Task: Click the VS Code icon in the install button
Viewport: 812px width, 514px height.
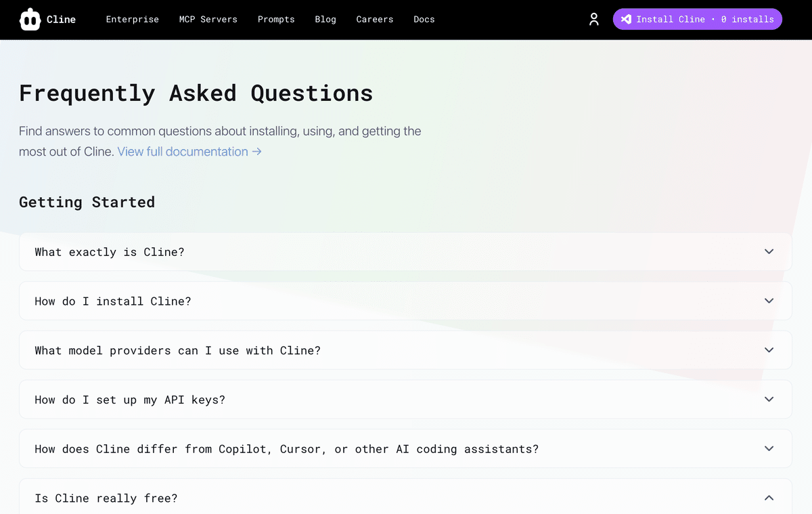Action: [x=626, y=19]
